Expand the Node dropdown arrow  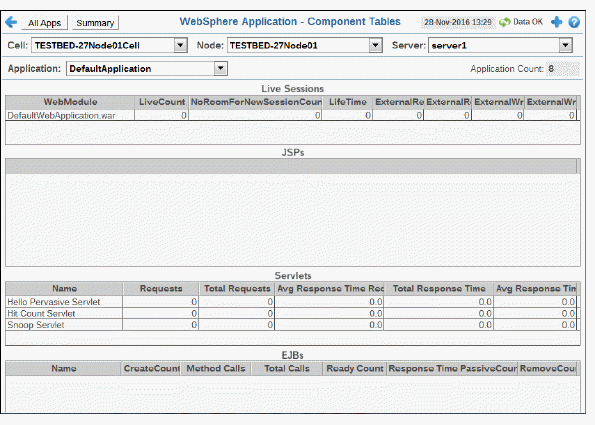[x=375, y=46]
